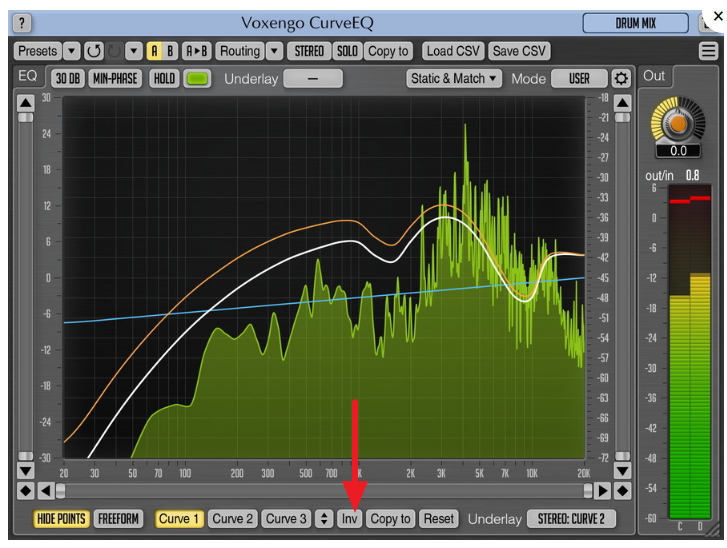Select the Out tab
This screenshot has height=548, width=727.
(654, 76)
